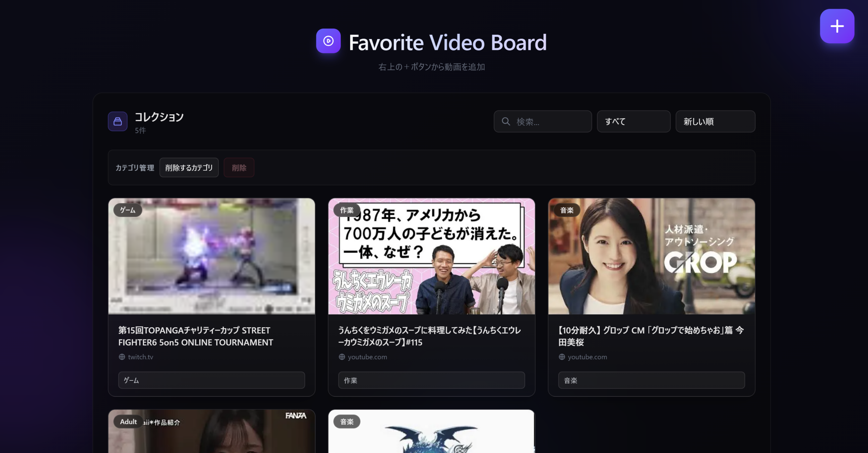
Task: Click globe icon on the GROP CM card
Action: (x=562, y=357)
